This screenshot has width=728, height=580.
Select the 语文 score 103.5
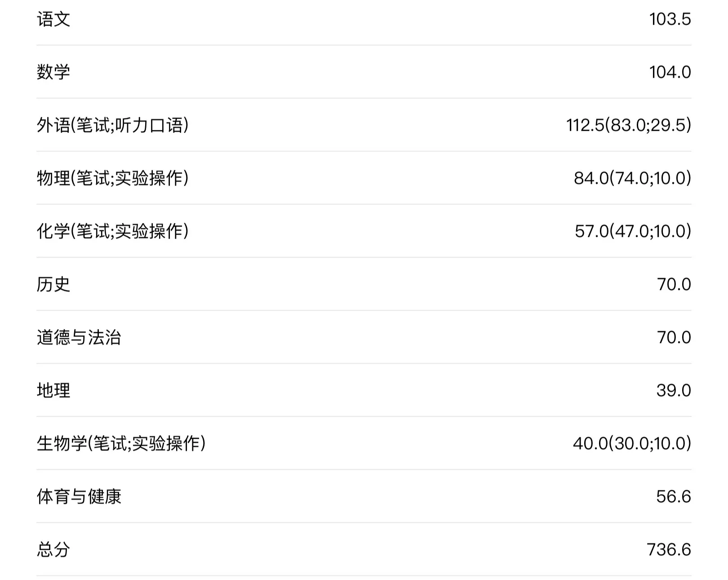670,19
